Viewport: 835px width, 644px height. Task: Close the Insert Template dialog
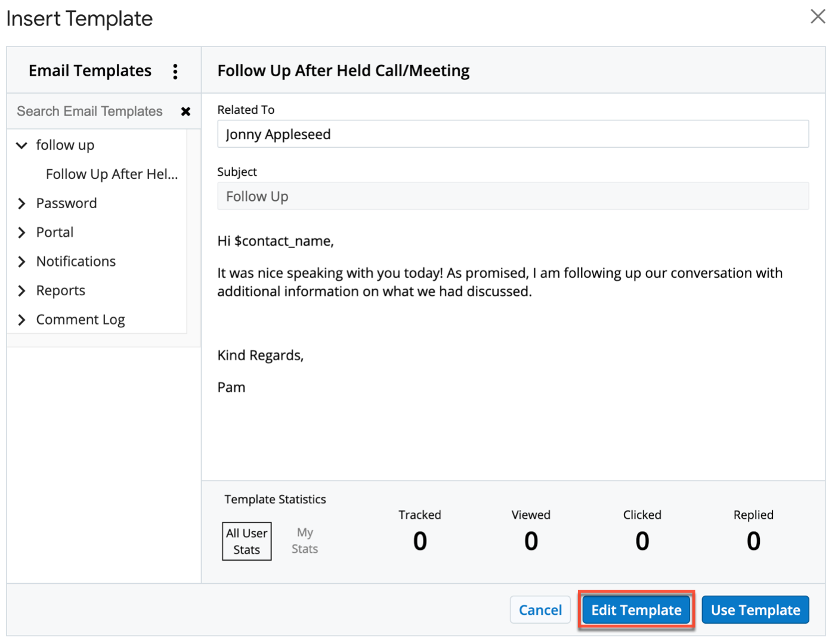click(x=817, y=17)
